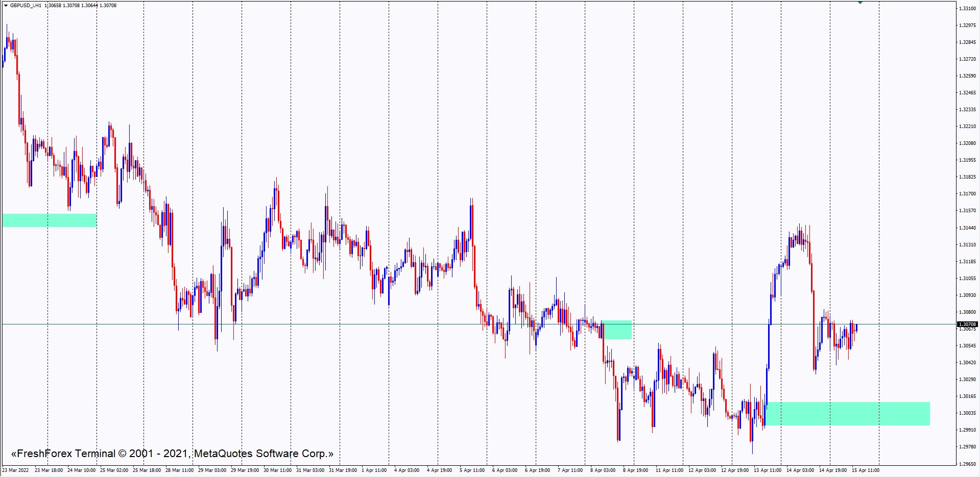Click the arrow beside the GBPUSD_i,H1 title
The image size is (980, 477).
[x=6, y=6]
